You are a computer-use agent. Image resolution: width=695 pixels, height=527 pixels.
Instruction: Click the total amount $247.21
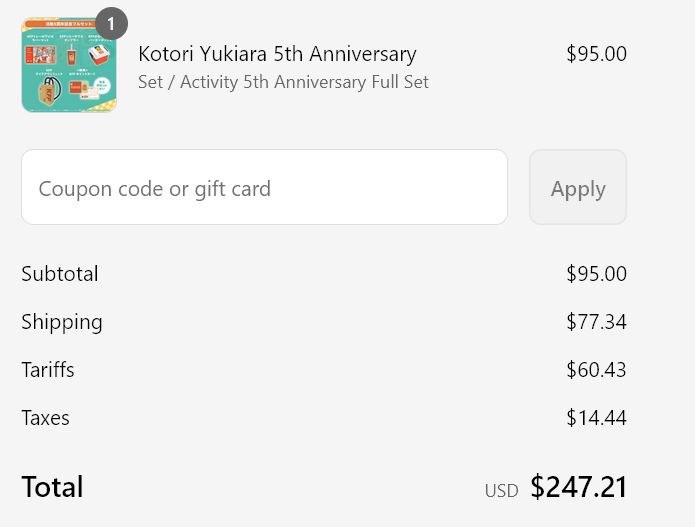[x=578, y=487]
